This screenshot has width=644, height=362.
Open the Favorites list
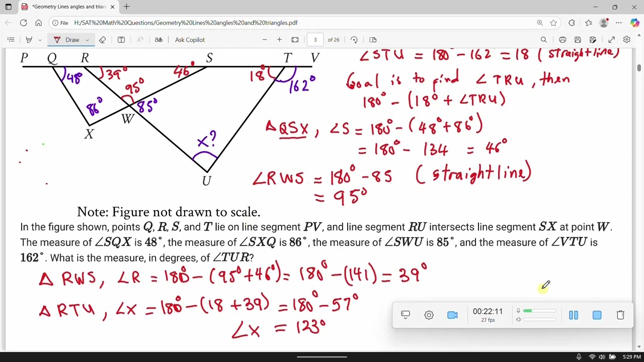pyautogui.click(x=589, y=23)
